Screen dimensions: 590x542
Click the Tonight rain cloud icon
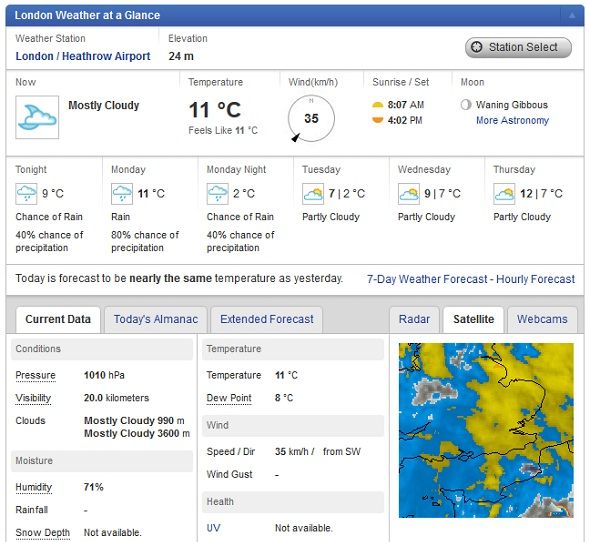pos(26,193)
